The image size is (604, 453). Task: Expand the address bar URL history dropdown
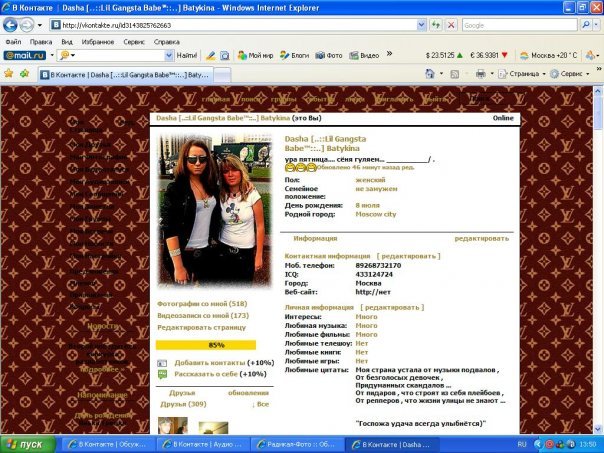(x=421, y=25)
